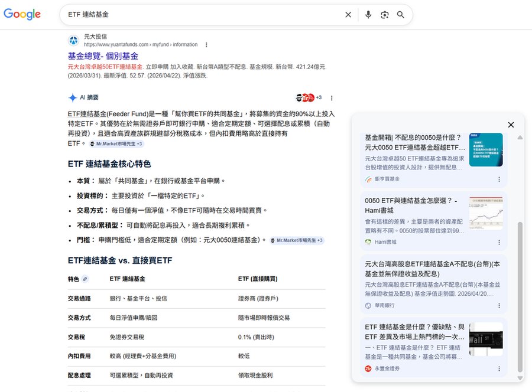This screenshot has height=392, width=532.
Task: Click the Wall St thumbnail image
Action: tap(486, 339)
